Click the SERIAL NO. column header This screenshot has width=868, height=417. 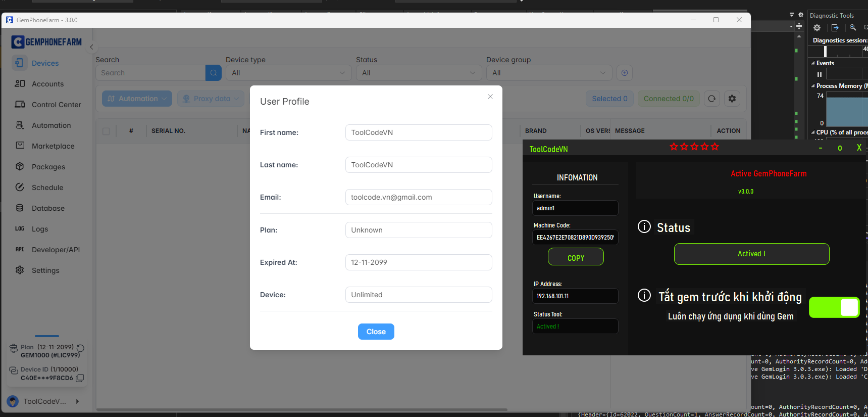click(168, 131)
